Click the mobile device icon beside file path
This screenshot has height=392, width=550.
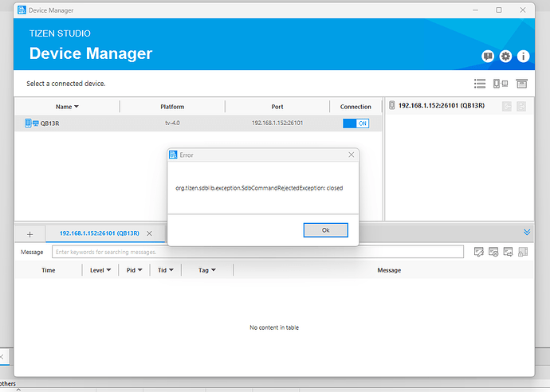pyautogui.click(x=392, y=105)
